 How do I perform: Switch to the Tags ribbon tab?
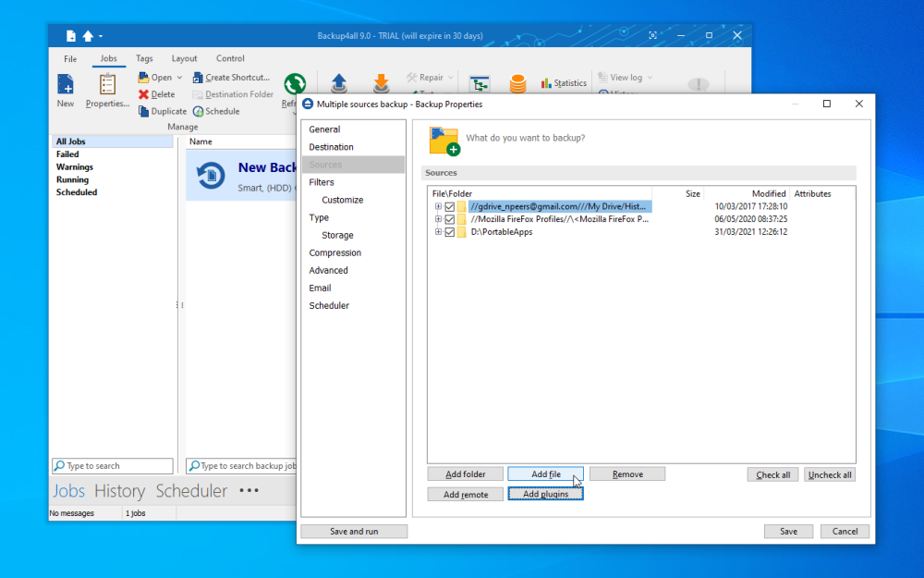(144, 58)
